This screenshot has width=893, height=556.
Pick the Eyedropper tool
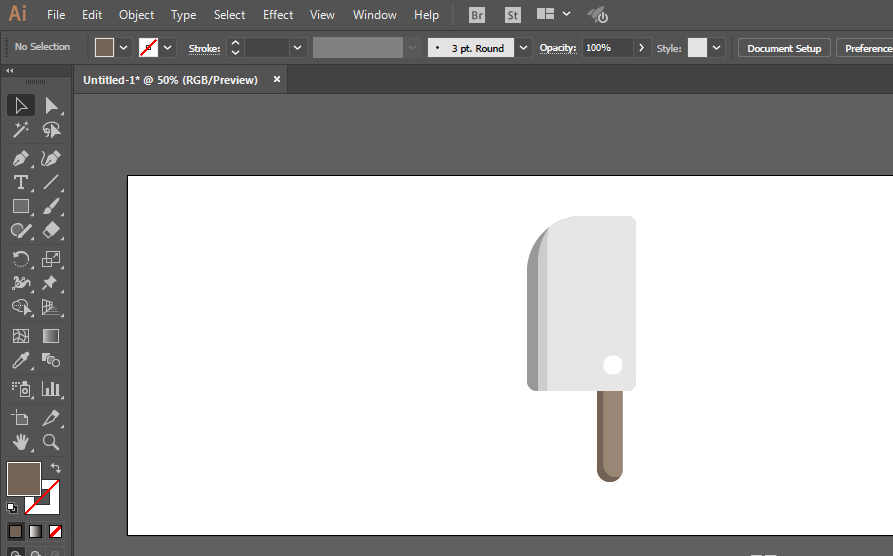pos(20,360)
